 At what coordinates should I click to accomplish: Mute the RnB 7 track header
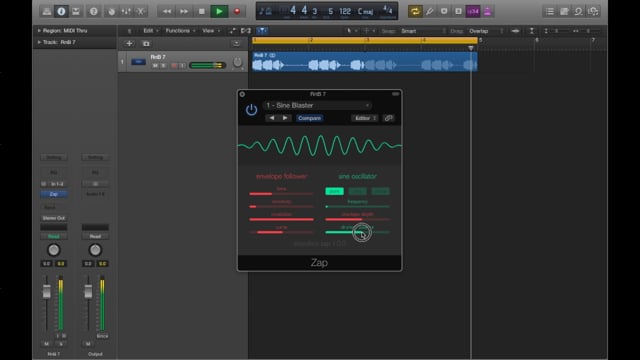[155, 65]
